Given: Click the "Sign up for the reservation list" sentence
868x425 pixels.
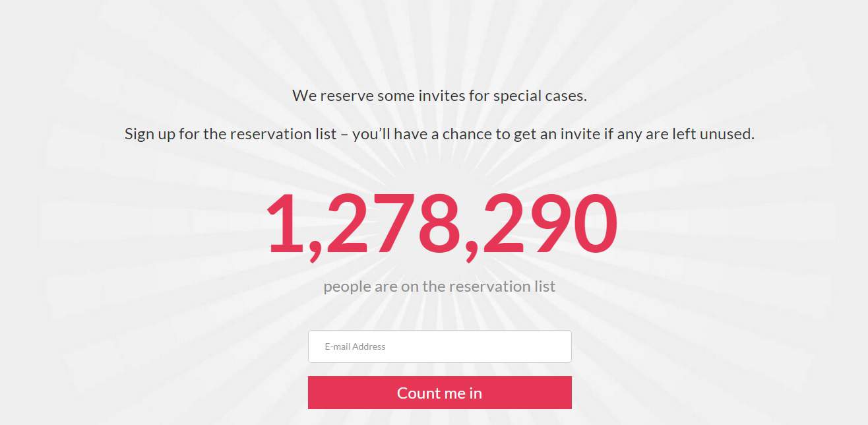Looking at the screenshot, I should (439, 134).
